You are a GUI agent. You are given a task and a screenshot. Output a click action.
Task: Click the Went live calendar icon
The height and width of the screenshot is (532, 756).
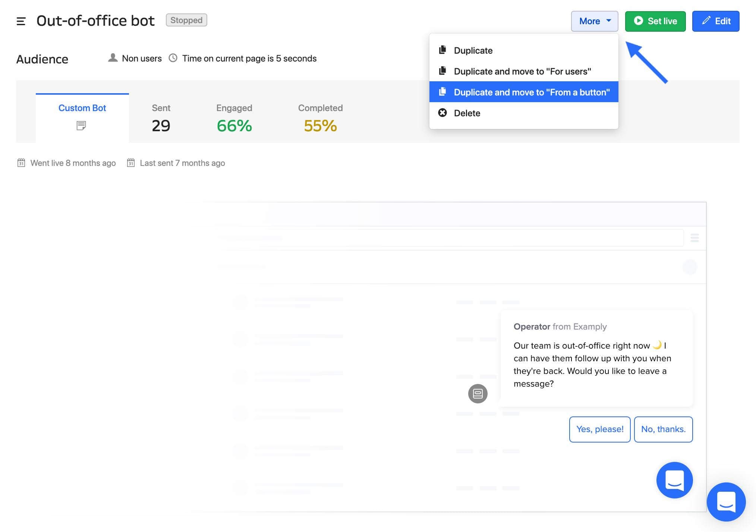21,163
